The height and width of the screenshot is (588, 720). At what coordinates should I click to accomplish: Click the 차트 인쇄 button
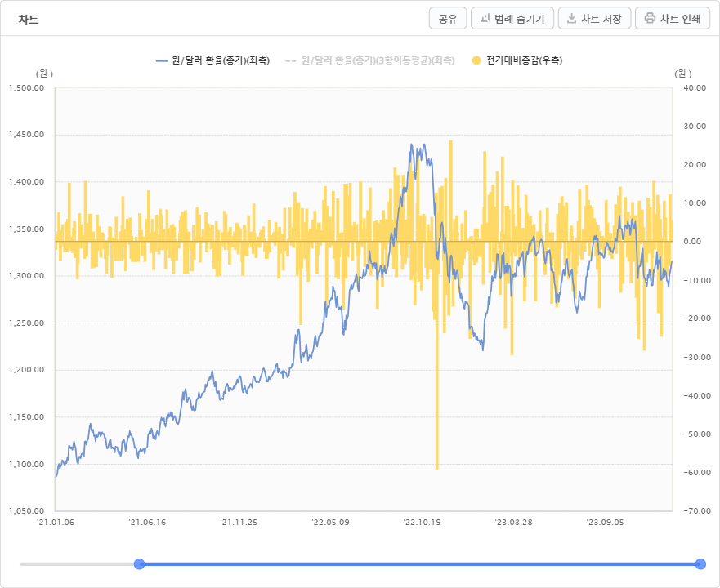673,18
